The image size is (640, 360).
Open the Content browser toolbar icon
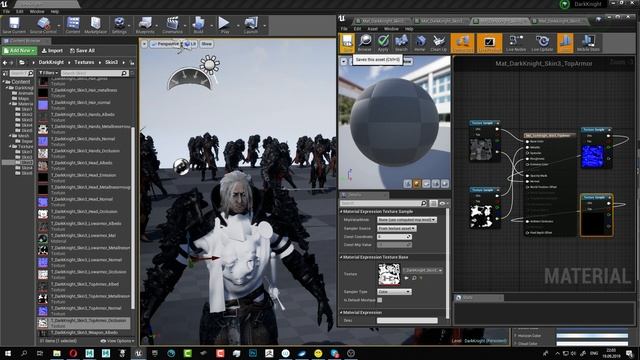(73, 25)
